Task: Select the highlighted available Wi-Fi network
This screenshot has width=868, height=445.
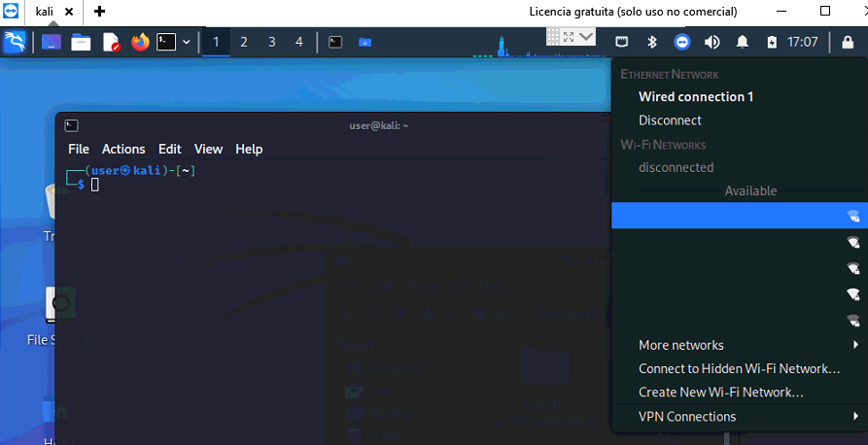Action: click(740, 216)
